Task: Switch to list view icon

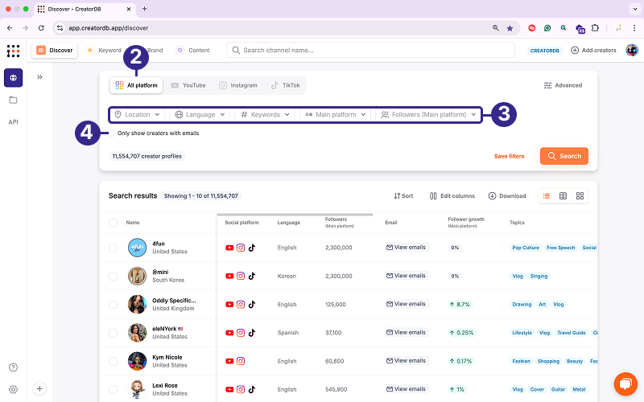Action: click(x=546, y=196)
